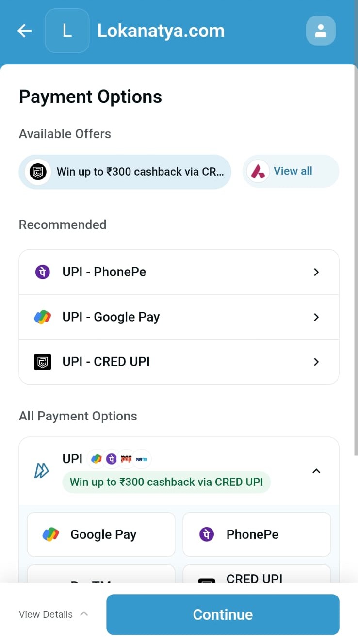This screenshot has width=358, height=644.
Task: Choose the Google Pay tile under UPI
Action: pyautogui.click(x=101, y=534)
